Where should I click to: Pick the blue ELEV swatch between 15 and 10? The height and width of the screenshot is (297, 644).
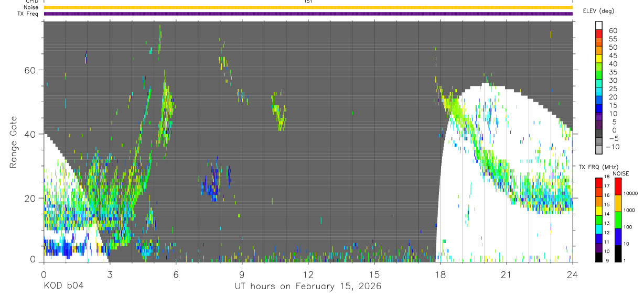[x=599, y=109]
